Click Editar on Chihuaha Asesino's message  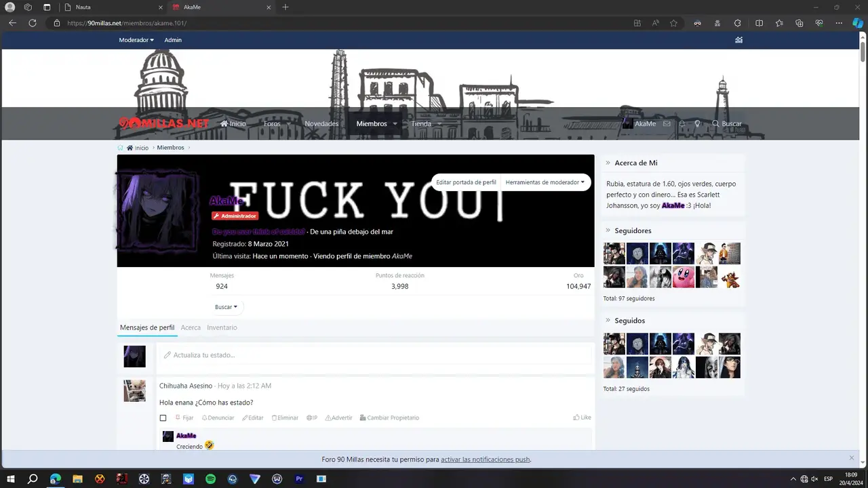pos(253,418)
